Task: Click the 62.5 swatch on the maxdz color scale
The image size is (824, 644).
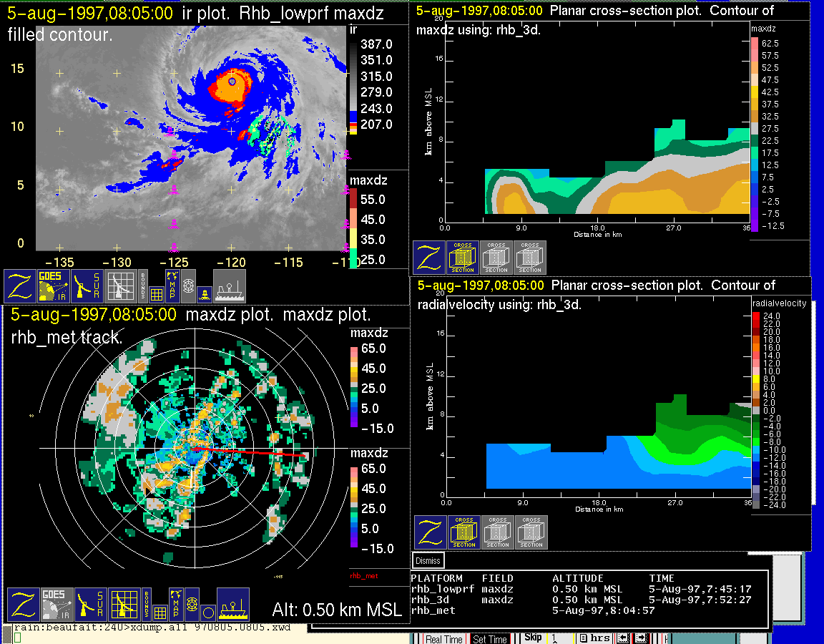Action: (x=755, y=44)
